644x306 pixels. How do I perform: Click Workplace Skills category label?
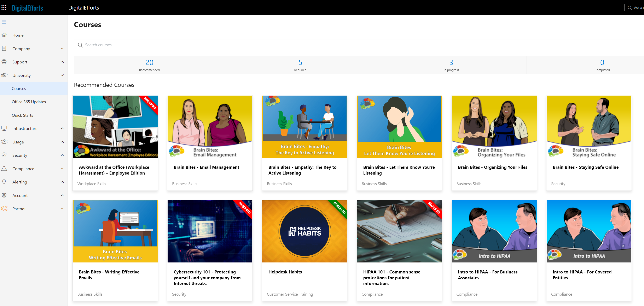pos(92,184)
